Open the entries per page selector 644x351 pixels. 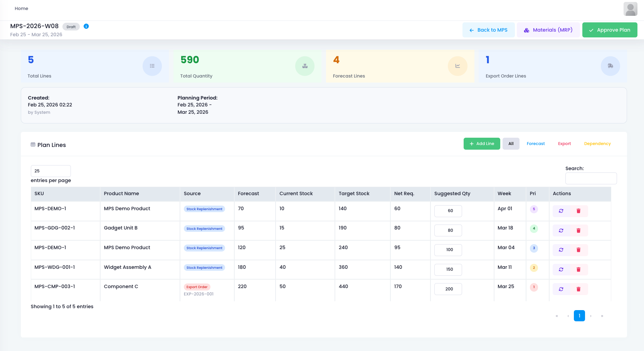pos(50,171)
